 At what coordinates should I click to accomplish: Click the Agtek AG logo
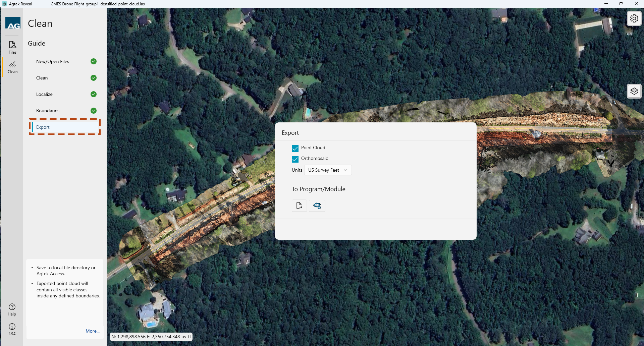click(x=13, y=23)
